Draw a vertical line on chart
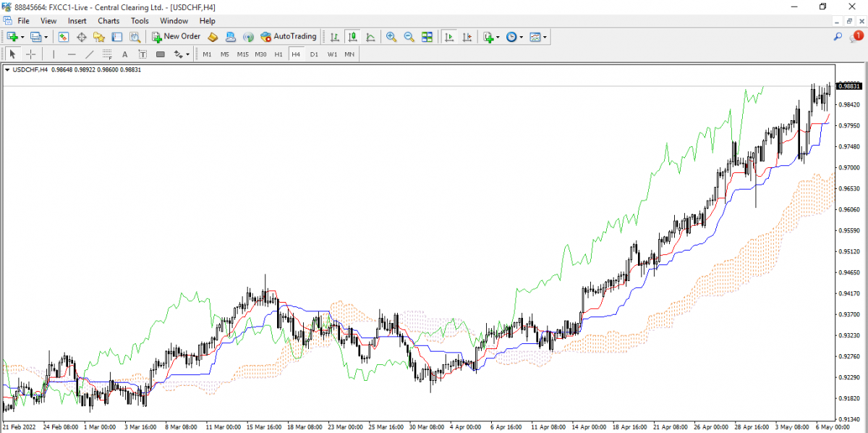The image size is (868, 433). click(x=54, y=54)
